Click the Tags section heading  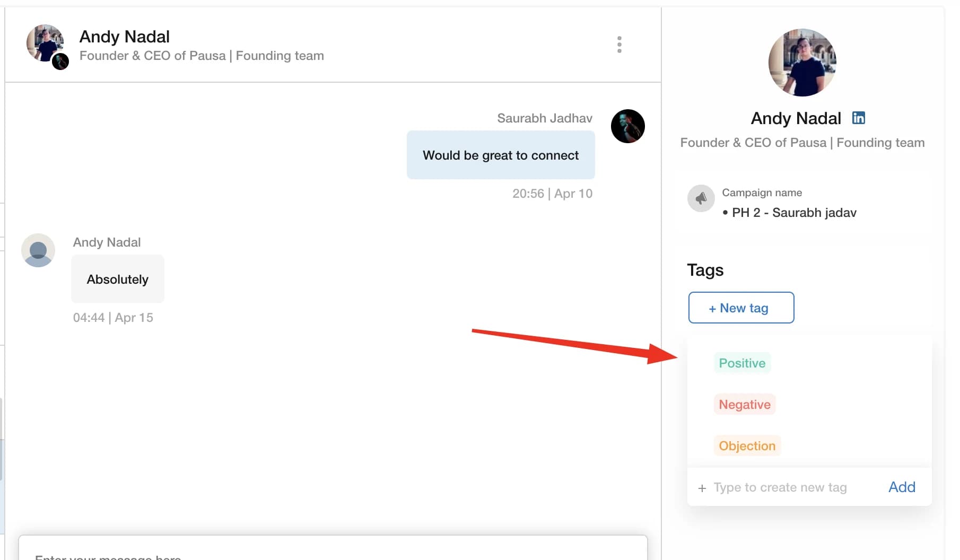(705, 270)
